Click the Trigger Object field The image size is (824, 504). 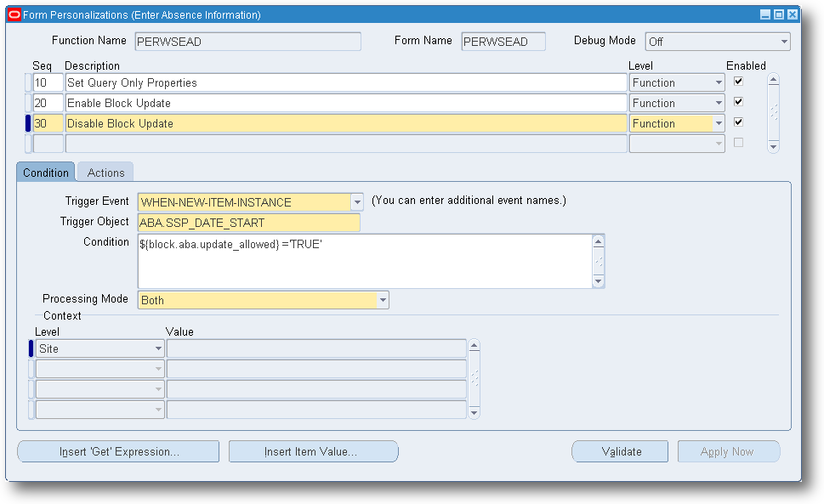point(249,223)
